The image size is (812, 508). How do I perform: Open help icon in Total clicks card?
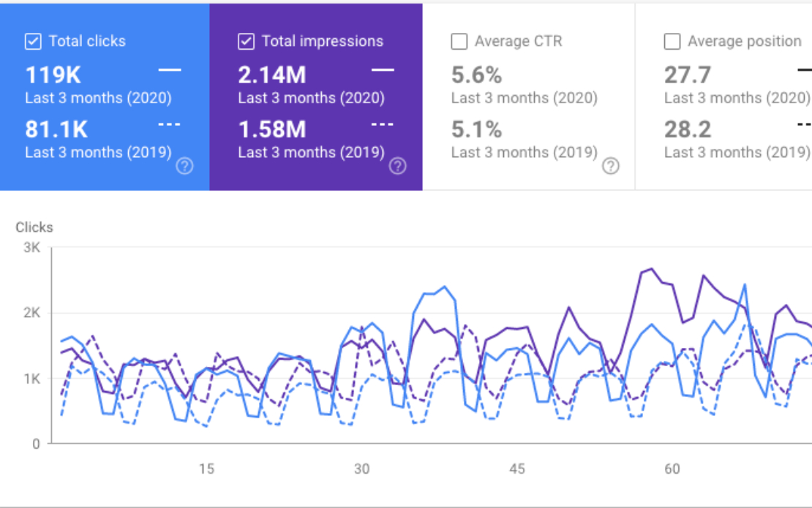point(185,166)
